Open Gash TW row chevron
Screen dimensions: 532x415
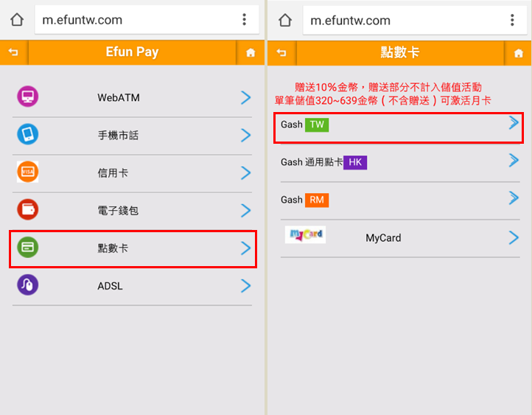514,122
